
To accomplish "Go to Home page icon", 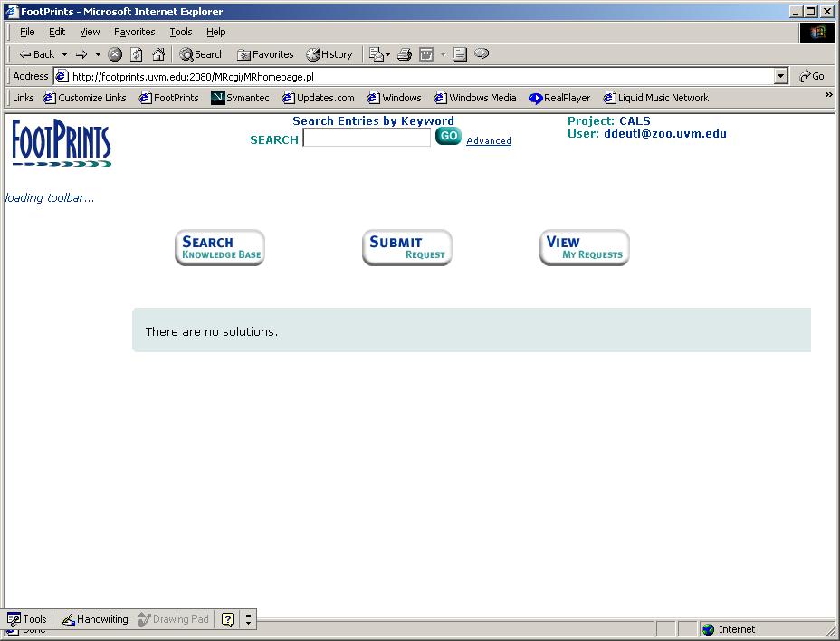I will (x=158, y=54).
